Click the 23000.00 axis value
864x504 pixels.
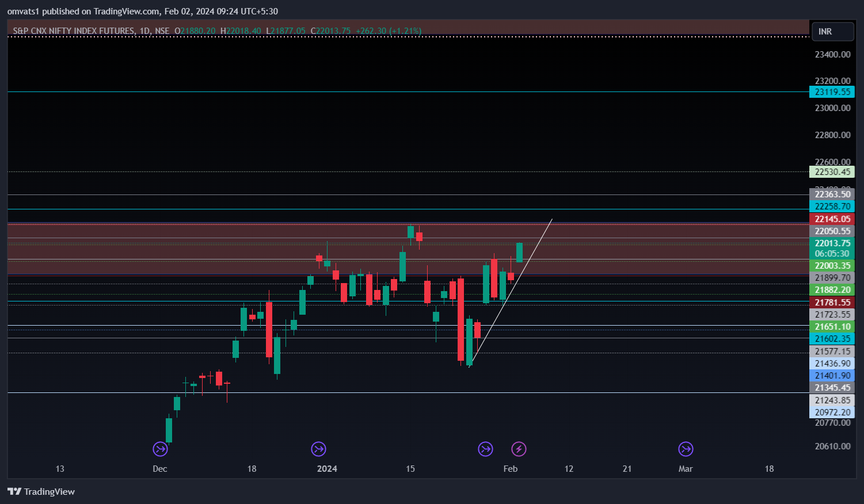[x=832, y=108]
